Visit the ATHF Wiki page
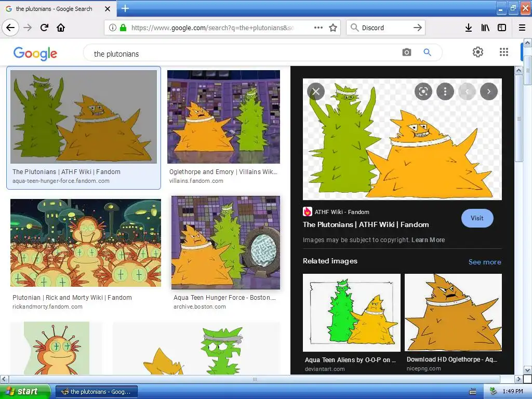The height and width of the screenshot is (399, 532). [477, 218]
